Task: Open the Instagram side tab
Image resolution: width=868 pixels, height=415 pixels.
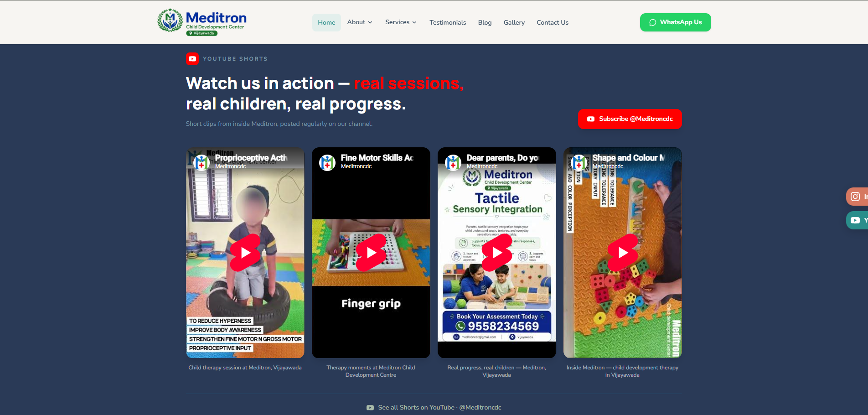Action: [x=857, y=197]
